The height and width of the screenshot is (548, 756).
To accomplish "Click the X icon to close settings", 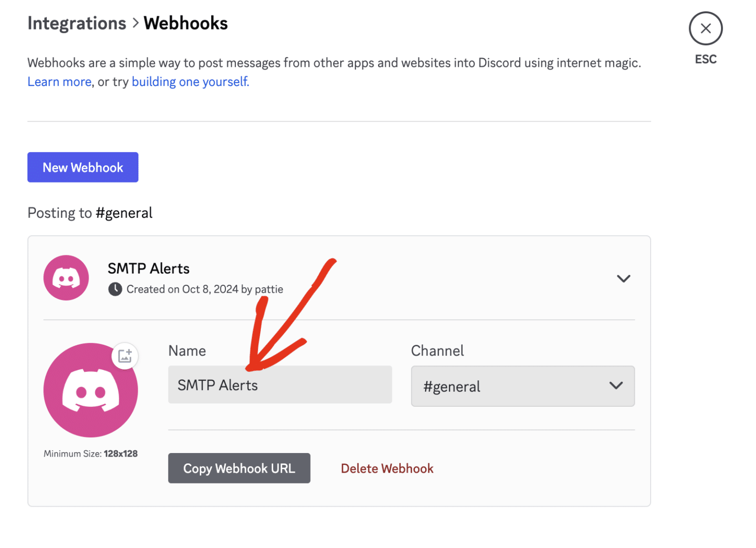I will [705, 28].
